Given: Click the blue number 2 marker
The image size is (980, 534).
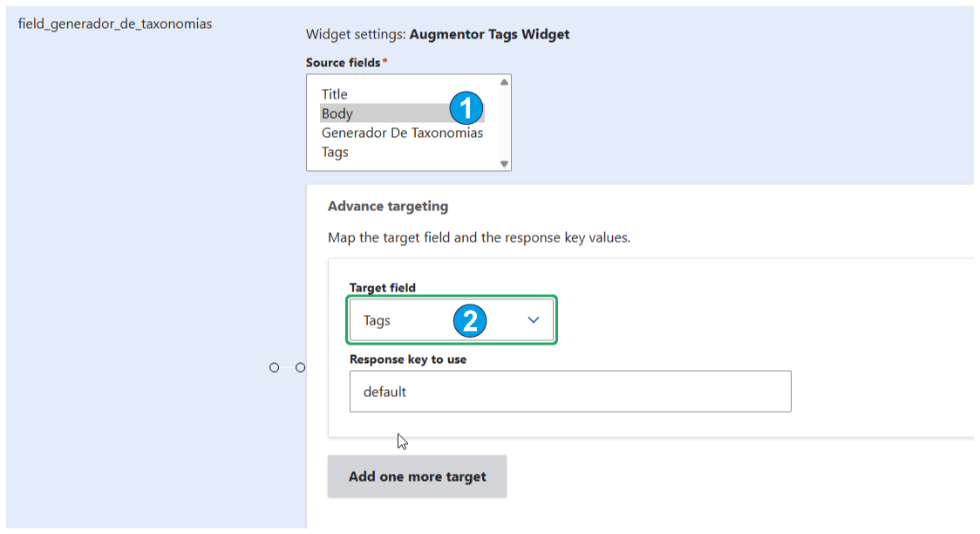Looking at the screenshot, I should (x=470, y=321).
